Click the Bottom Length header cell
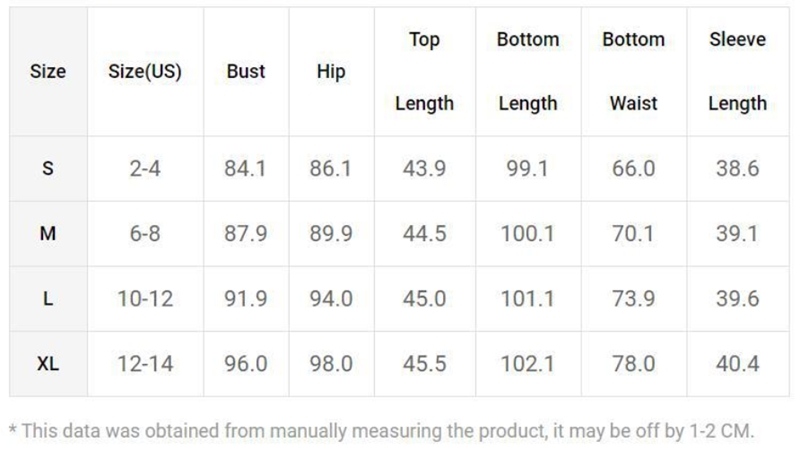 [527, 72]
